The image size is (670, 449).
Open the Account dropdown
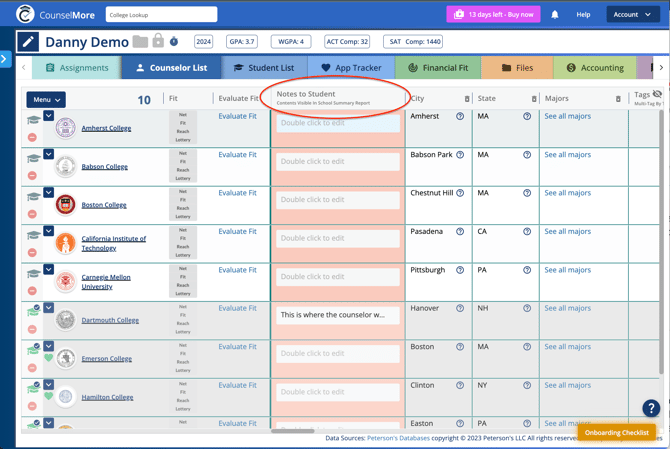[x=632, y=15]
